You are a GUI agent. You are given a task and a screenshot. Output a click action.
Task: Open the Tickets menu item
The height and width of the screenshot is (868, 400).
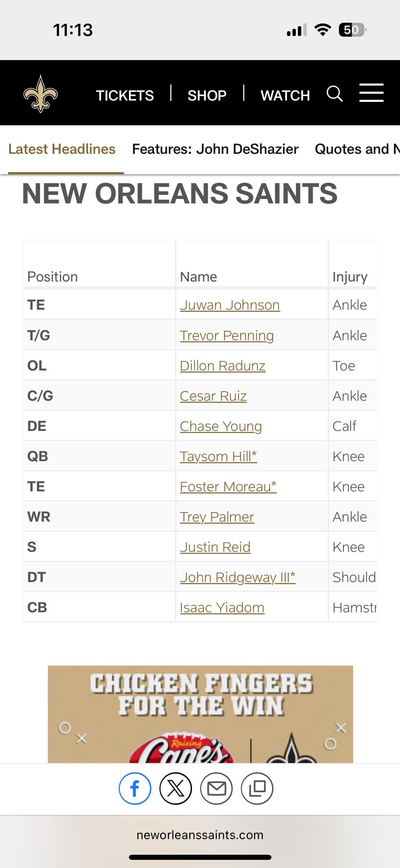[125, 95]
